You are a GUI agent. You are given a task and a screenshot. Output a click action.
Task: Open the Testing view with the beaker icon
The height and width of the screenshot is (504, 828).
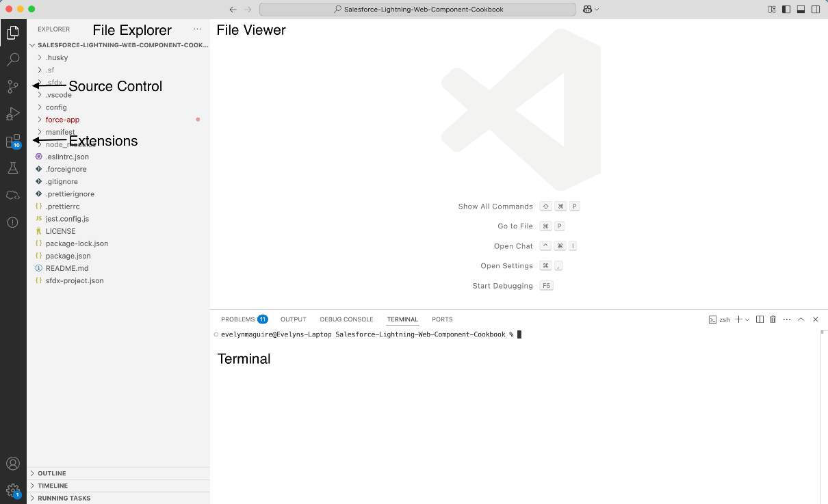tap(12, 168)
